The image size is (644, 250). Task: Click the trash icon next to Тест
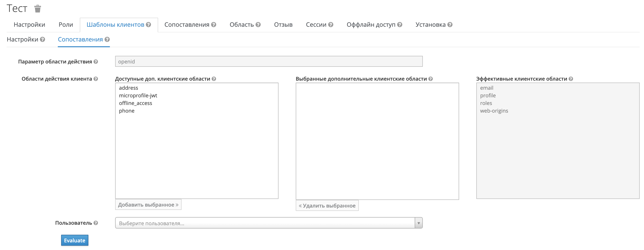(x=38, y=9)
